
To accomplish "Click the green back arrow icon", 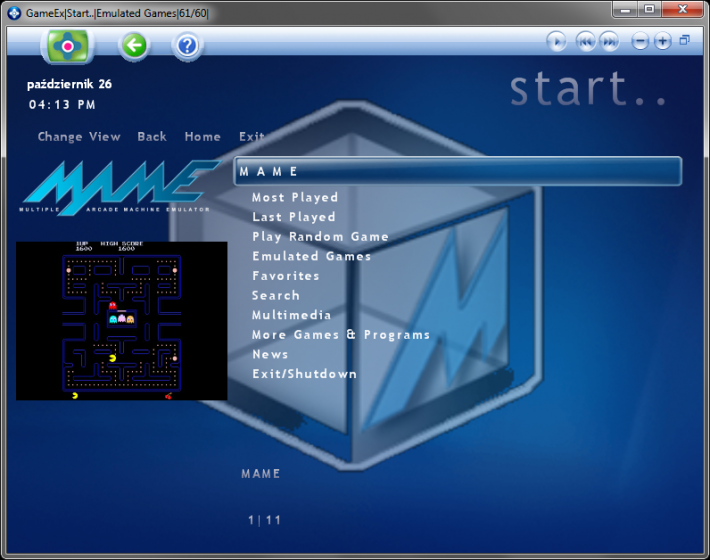I will pyautogui.click(x=134, y=45).
